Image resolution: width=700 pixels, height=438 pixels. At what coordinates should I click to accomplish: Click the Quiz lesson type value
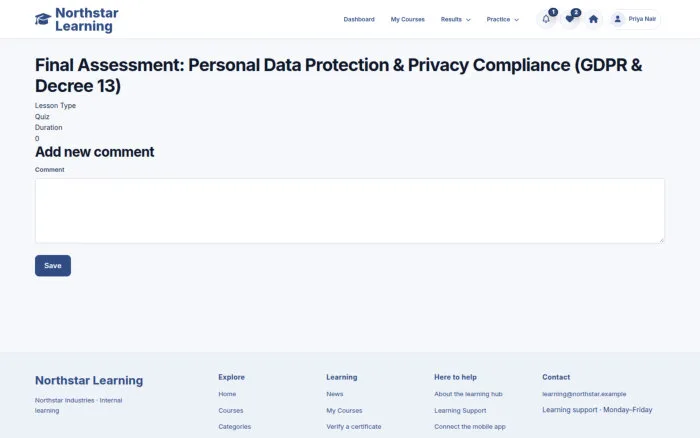[x=42, y=117]
